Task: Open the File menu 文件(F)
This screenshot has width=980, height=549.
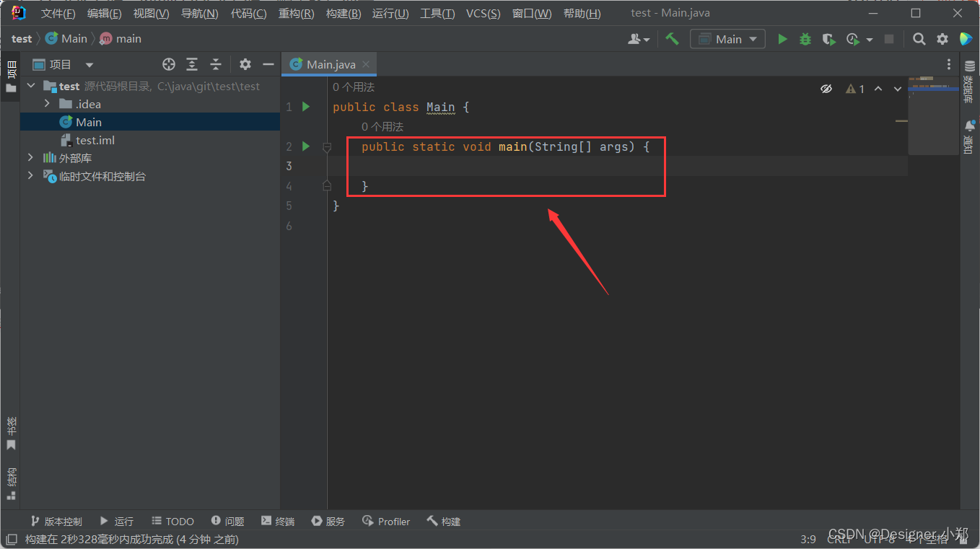Action: click(58, 14)
